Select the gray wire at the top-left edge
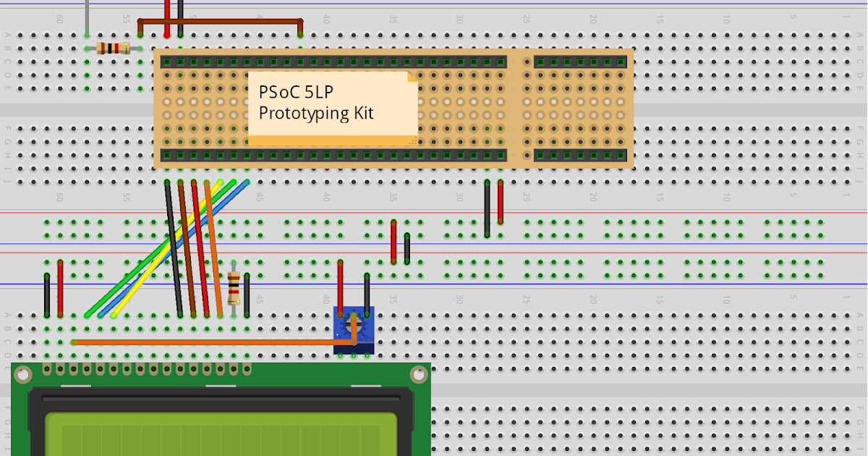Viewport: 868px width, 456px height. point(87,17)
